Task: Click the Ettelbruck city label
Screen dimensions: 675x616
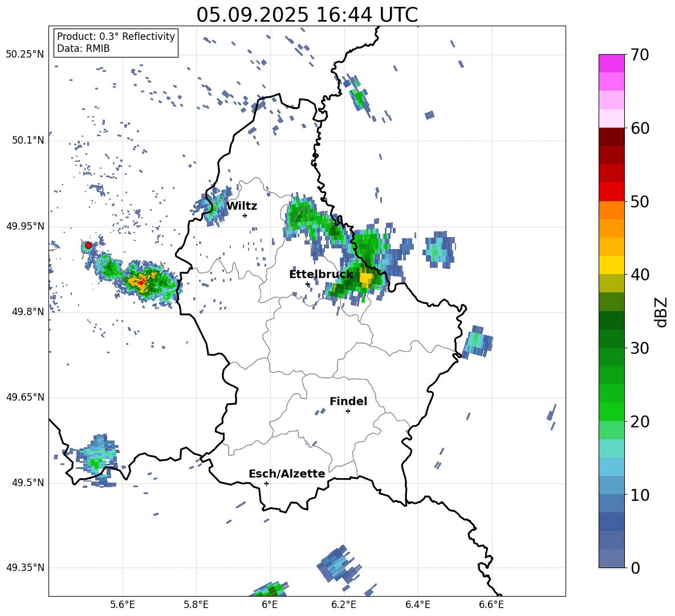Action: coord(321,274)
